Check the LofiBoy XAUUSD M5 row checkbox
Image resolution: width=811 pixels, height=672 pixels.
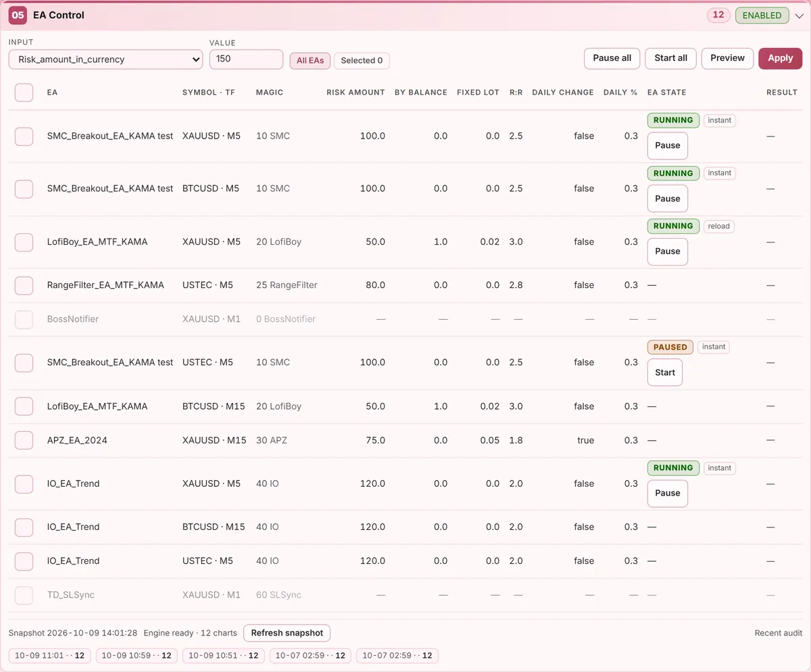coord(24,242)
